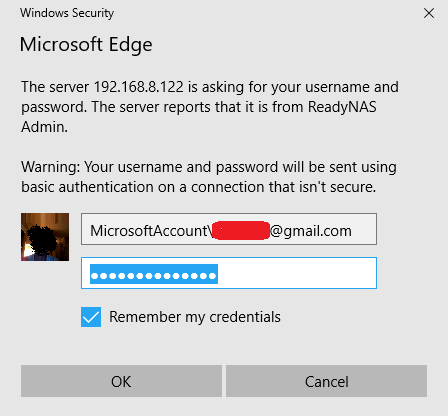The image size is (448, 416).
Task: Click the user account avatar picture
Action: click(45, 237)
